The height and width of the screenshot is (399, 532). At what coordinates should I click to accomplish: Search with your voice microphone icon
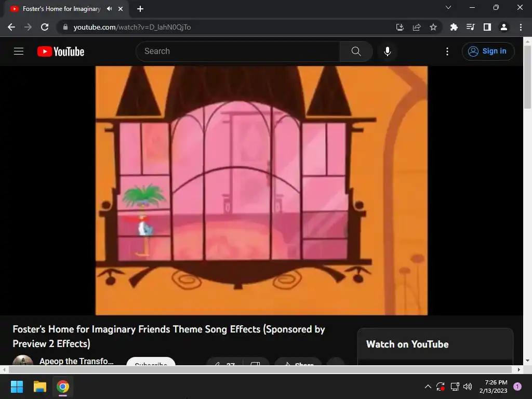[x=388, y=51]
